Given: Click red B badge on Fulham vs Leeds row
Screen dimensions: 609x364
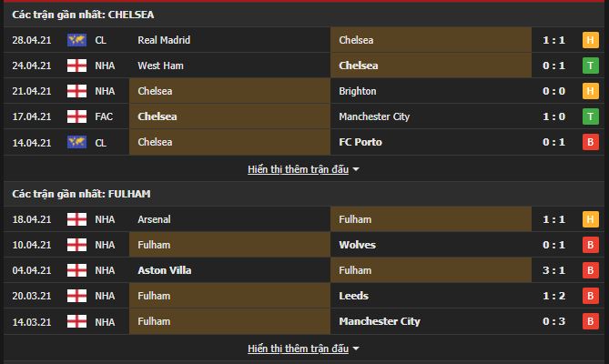Looking at the screenshot, I should [589, 296].
